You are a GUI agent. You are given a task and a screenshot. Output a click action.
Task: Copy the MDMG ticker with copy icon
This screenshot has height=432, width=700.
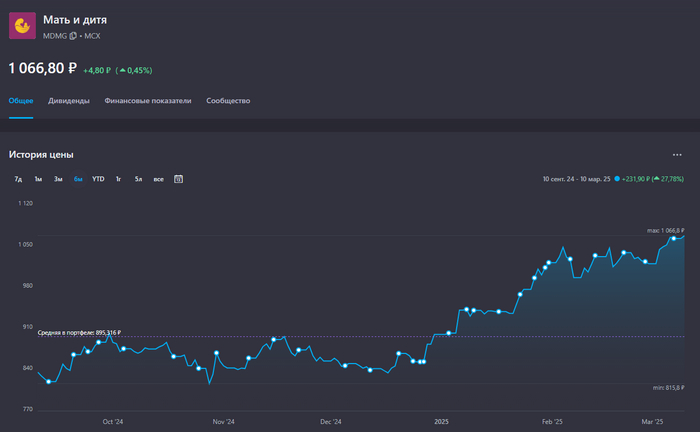click(x=73, y=36)
